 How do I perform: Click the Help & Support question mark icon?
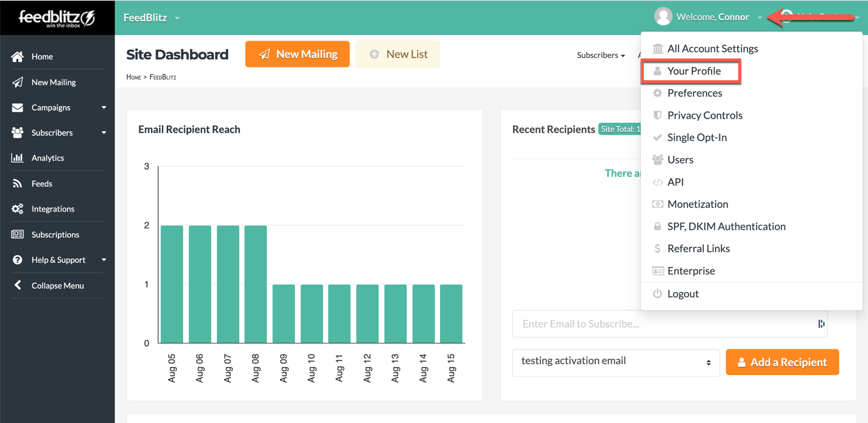pyautogui.click(x=18, y=260)
